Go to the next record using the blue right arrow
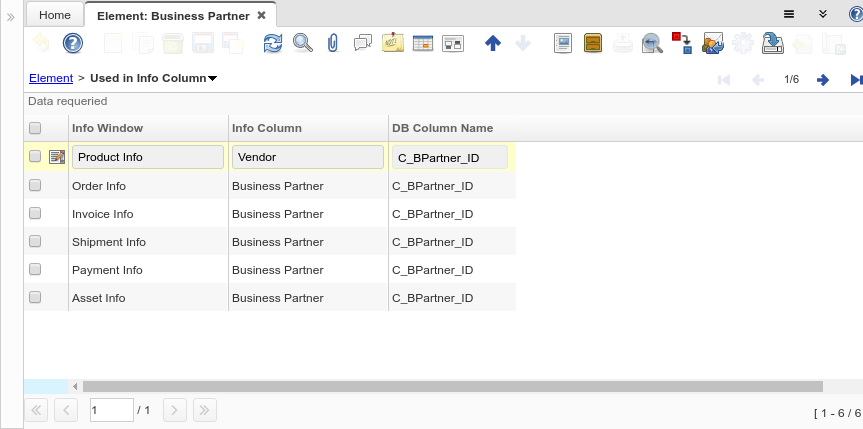Screen dimensions: 863x429 (x=823, y=79)
